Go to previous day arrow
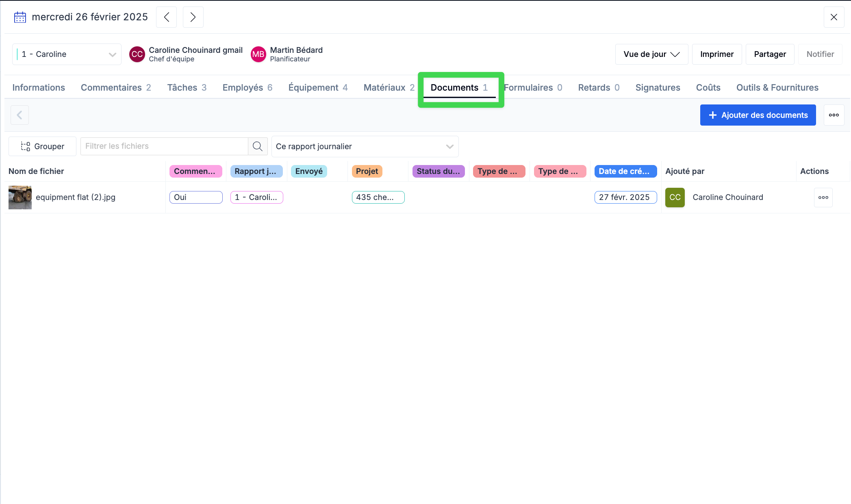Screen dimensions: 851x504 [x=167, y=17]
